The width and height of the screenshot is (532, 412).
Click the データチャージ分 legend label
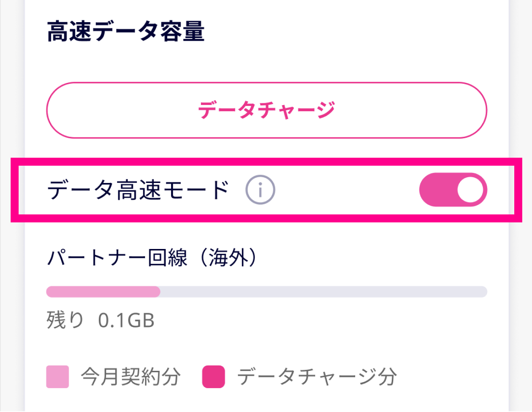[x=317, y=377]
